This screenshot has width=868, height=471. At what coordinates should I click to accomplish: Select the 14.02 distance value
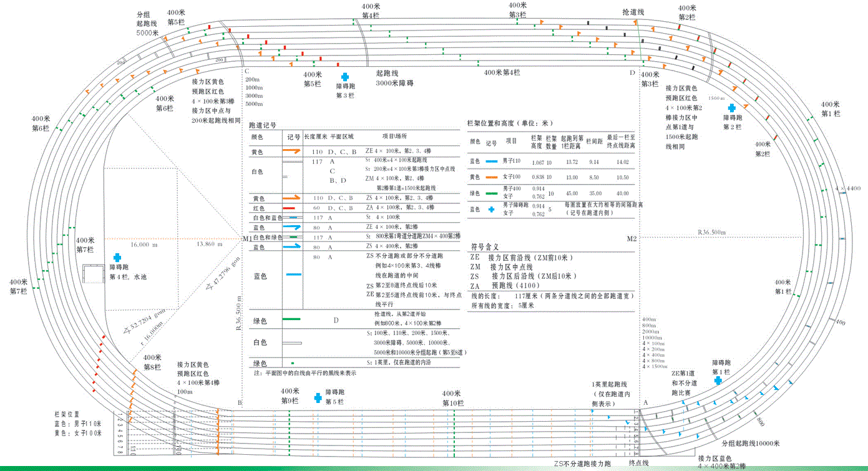[x=622, y=162]
